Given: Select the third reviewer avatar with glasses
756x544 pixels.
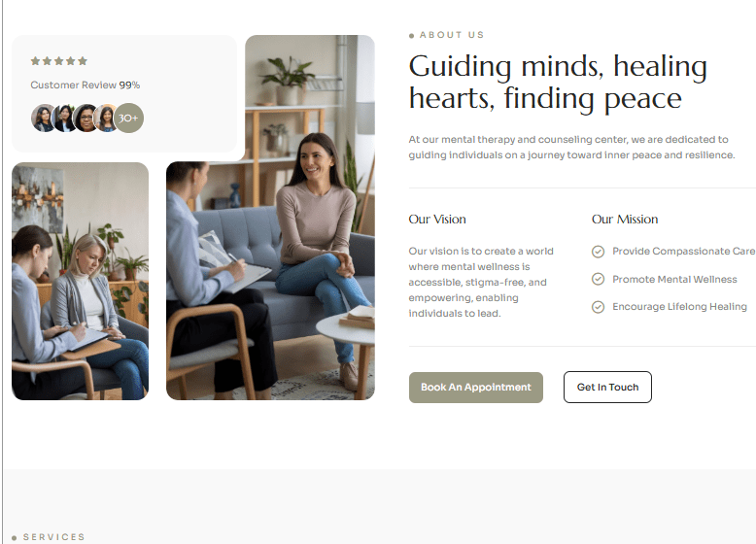Looking at the screenshot, I should coord(86,119).
